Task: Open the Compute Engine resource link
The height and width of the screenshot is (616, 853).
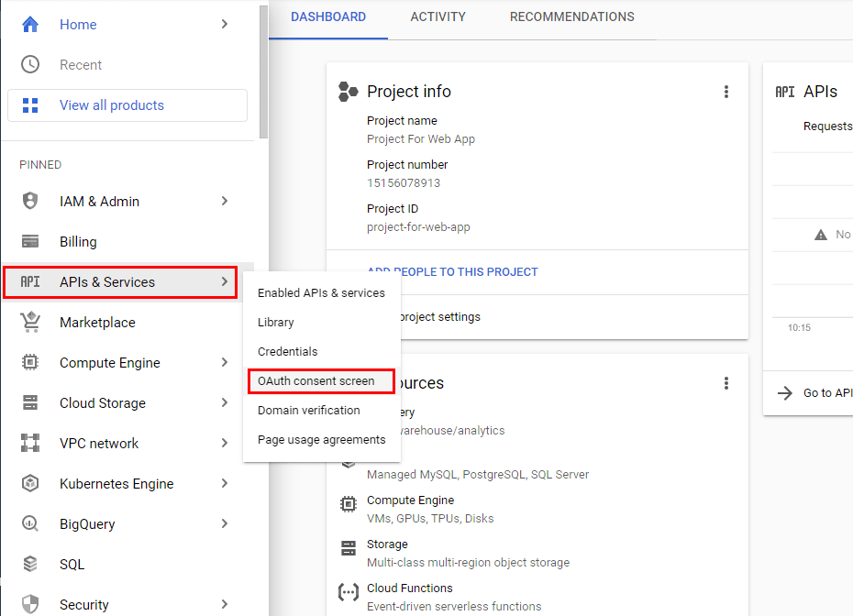Action: 410,500
